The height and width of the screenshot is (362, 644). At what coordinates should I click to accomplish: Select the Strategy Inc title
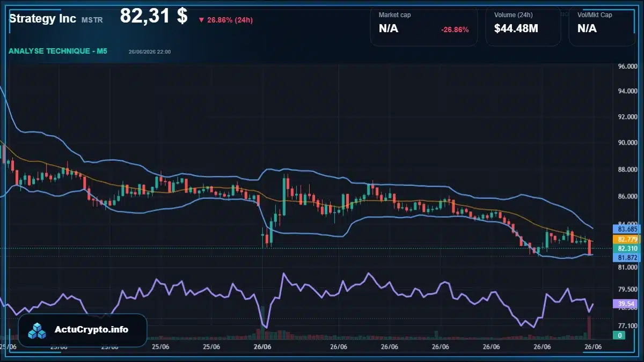pyautogui.click(x=42, y=18)
